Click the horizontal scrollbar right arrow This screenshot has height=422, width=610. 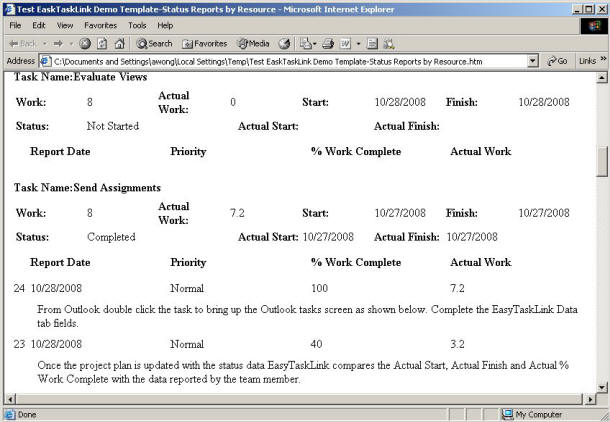tap(590, 399)
